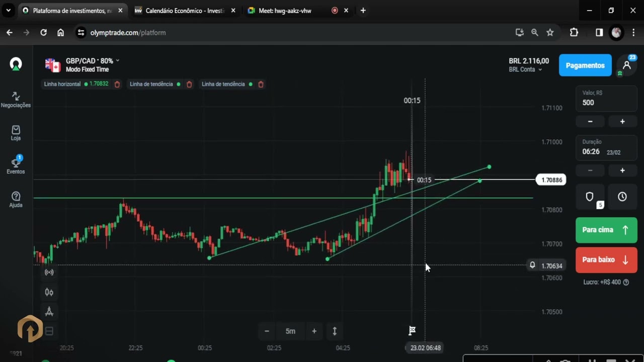This screenshot has width=644, height=362.
Task: Open the Loja shop icon
Action: [16, 133]
